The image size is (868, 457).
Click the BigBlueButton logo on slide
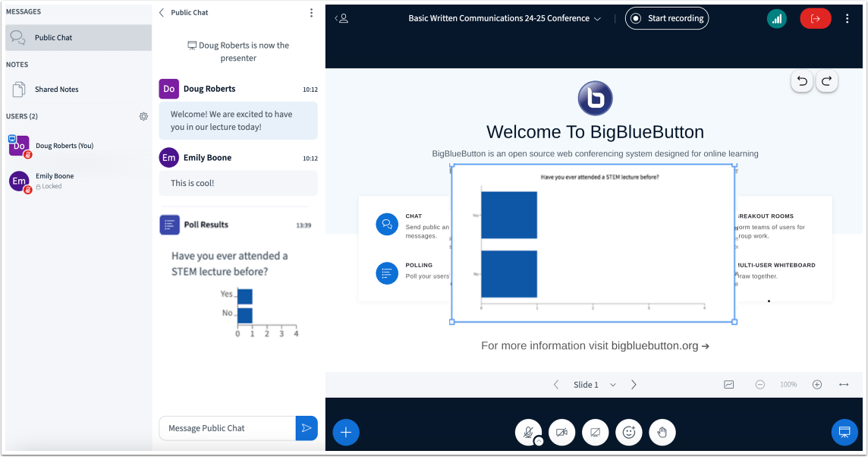595,99
